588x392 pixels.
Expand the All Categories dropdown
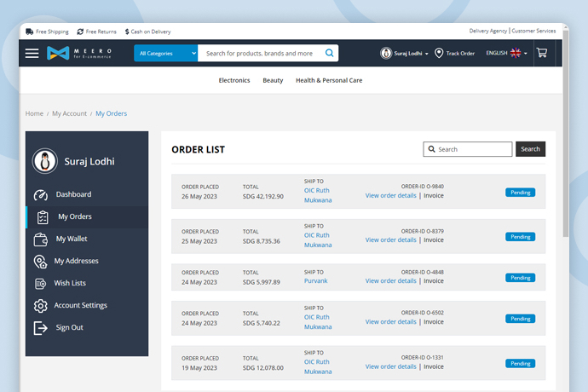(166, 53)
